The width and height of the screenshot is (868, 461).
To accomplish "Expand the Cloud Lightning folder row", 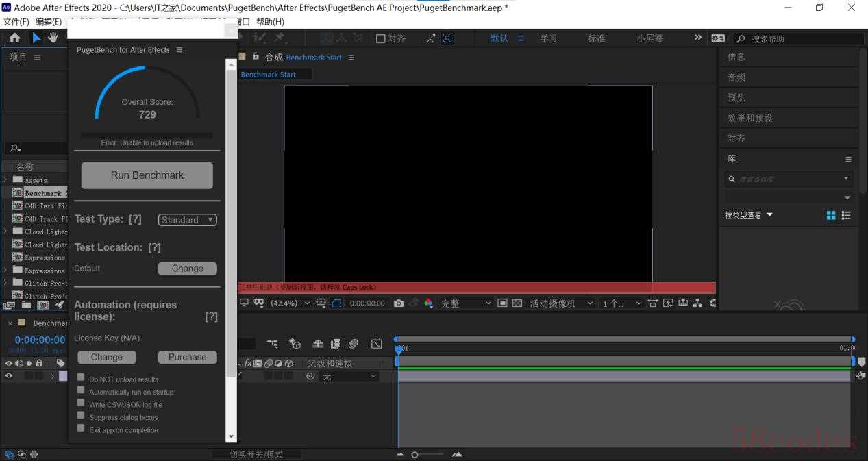I will [5, 232].
